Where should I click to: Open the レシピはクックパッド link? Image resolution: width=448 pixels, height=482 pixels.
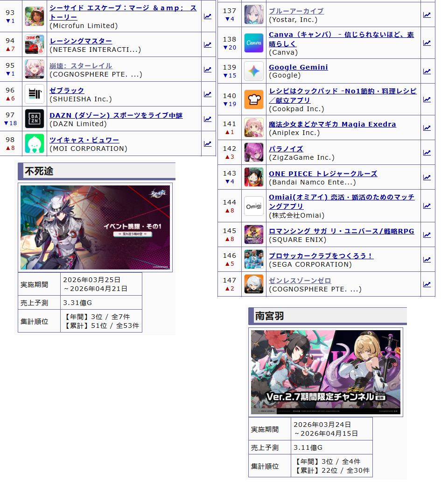pyautogui.click(x=343, y=96)
